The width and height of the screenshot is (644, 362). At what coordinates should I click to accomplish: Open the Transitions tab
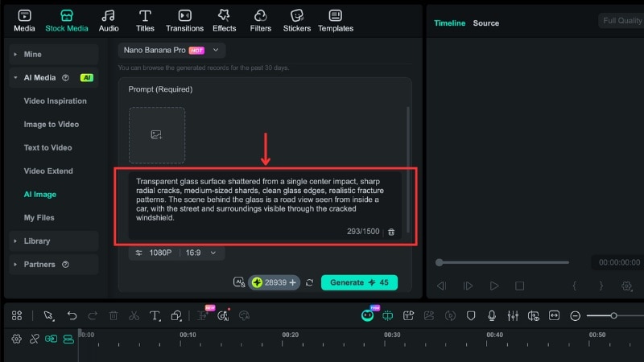[x=184, y=21]
